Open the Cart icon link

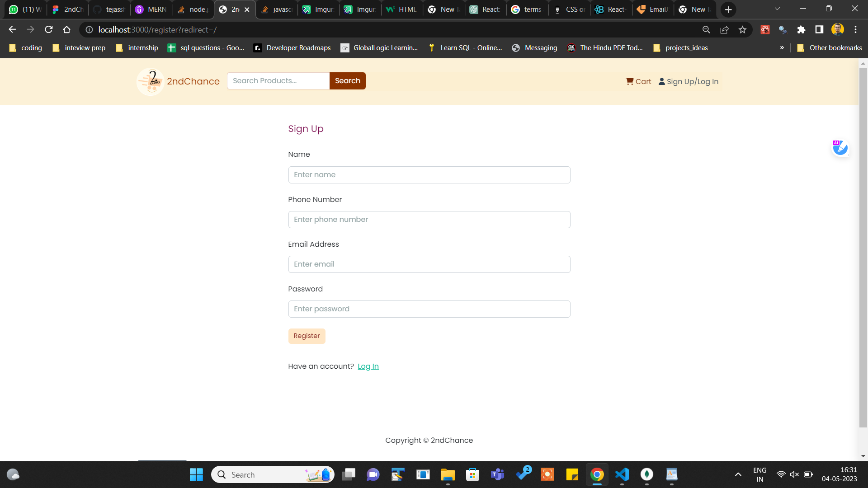629,81
